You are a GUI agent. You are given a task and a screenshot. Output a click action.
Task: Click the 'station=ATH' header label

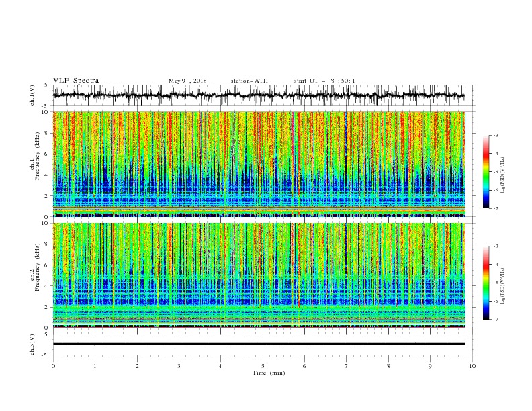click(249, 81)
